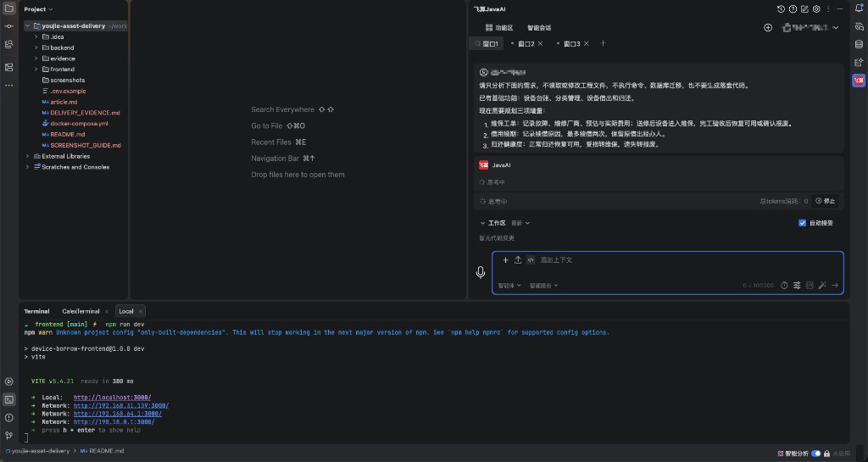The image size is (868, 462).
Task: Click the plus icon in chat input
Action: pos(505,260)
